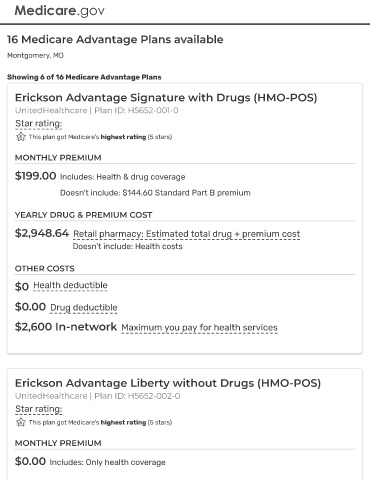The height and width of the screenshot is (480, 370).
Task: Click the $0.00 premium on Liberty plan
Action: click(x=30, y=461)
